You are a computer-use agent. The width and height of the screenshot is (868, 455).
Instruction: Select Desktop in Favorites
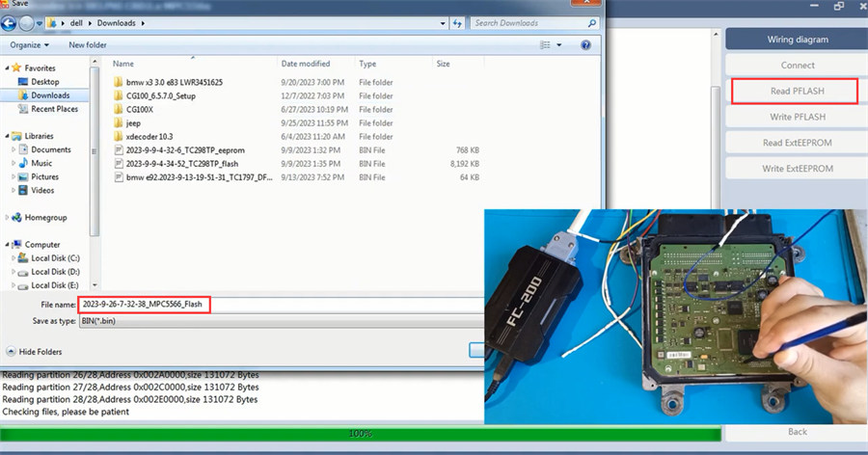pos(44,82)
